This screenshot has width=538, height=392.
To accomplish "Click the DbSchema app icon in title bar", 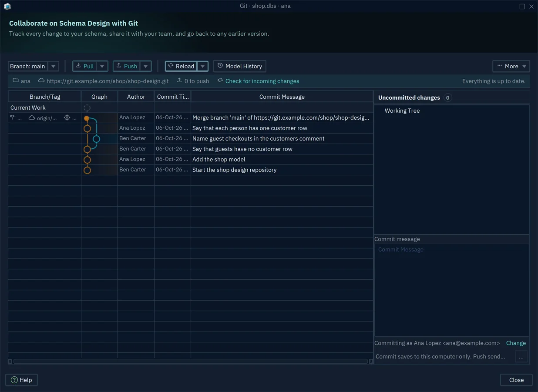I will click(7, 6).
